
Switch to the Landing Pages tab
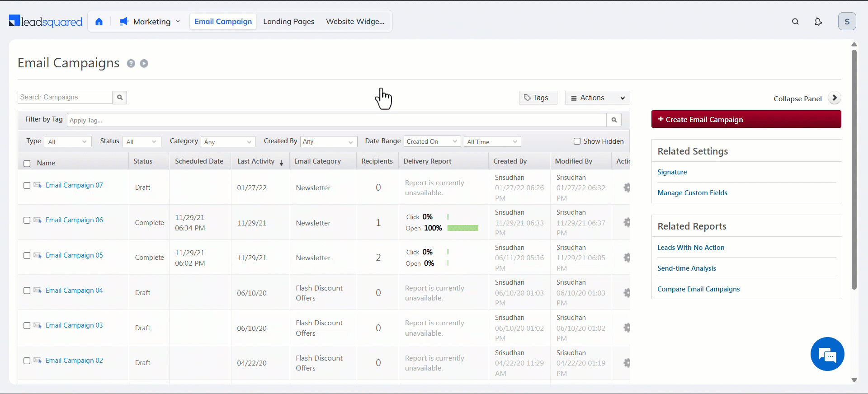[x=288, y=22]
